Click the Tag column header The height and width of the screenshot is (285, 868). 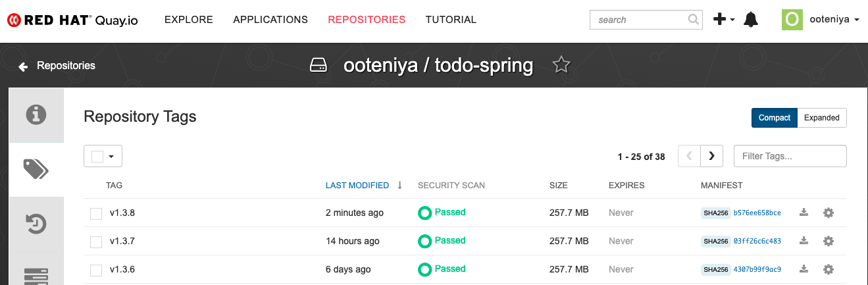pyautogui.click(x=115, y=186)
